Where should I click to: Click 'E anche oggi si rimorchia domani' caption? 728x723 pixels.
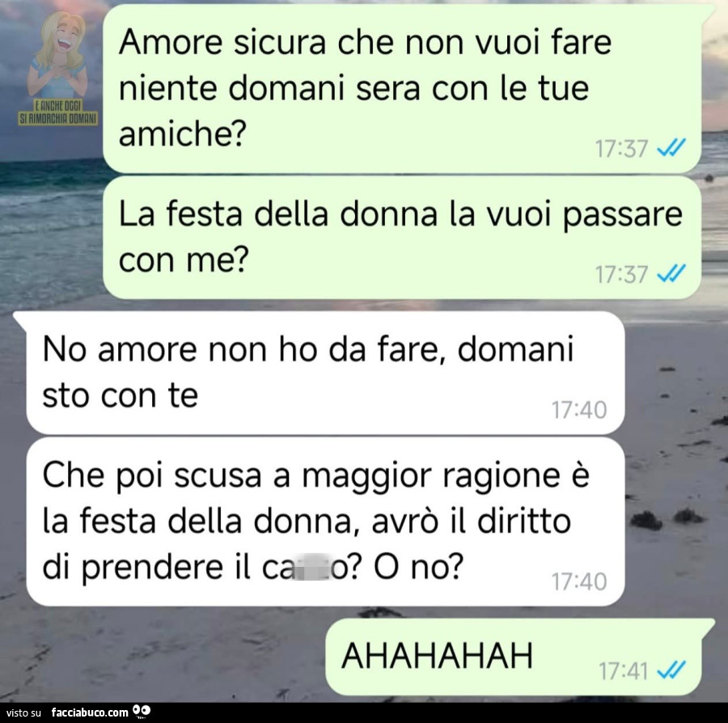click(x=58, y=114)
